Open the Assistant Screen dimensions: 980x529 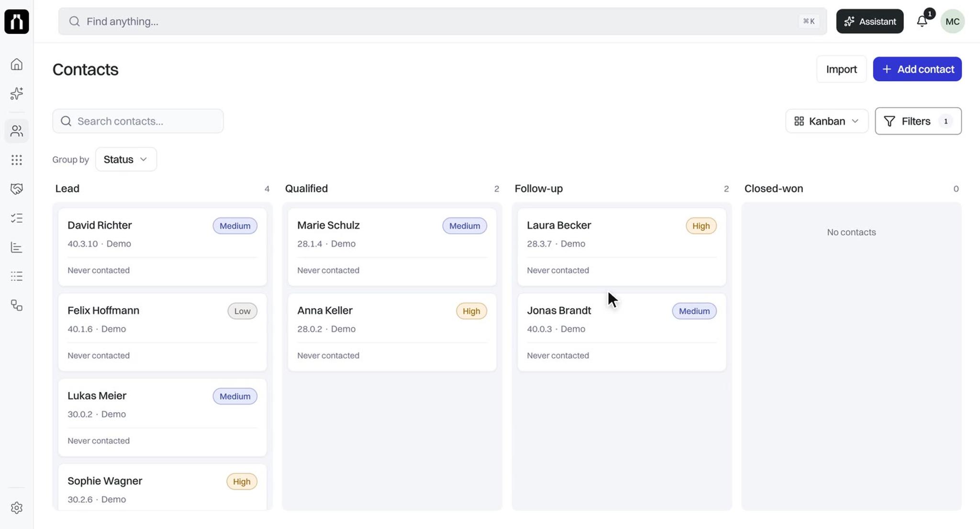click(x=869, y=21)
